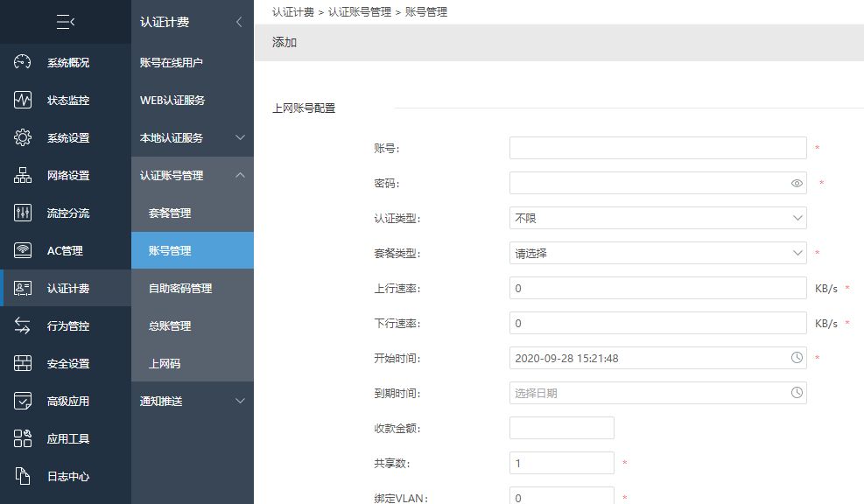Click 认证账号管理 breadcrumb link

coord(361,13)
